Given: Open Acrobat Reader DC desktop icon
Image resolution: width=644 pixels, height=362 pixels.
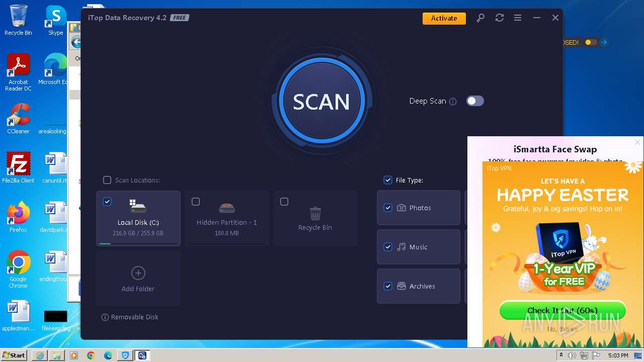Looking at the screenshot, I should click(18, 72).
